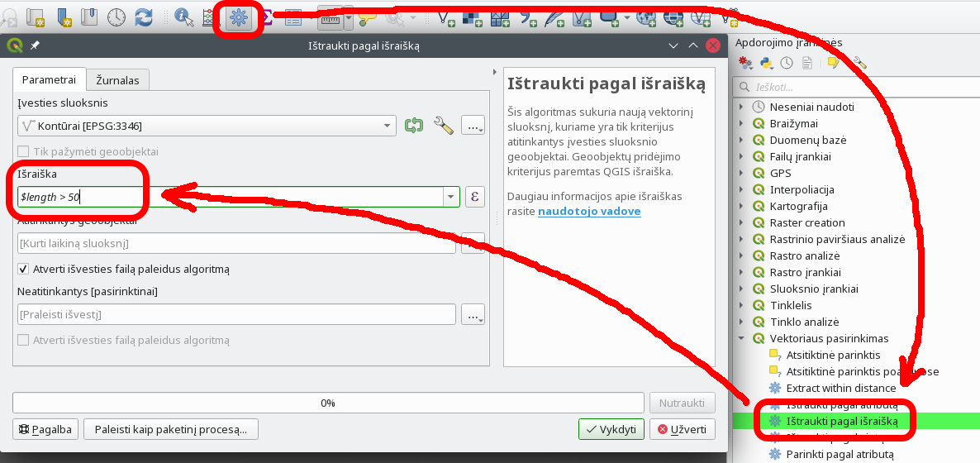980x463 pixels.
Task: Open the map tips speech bubble icon
Action: [x=367, y=19]
